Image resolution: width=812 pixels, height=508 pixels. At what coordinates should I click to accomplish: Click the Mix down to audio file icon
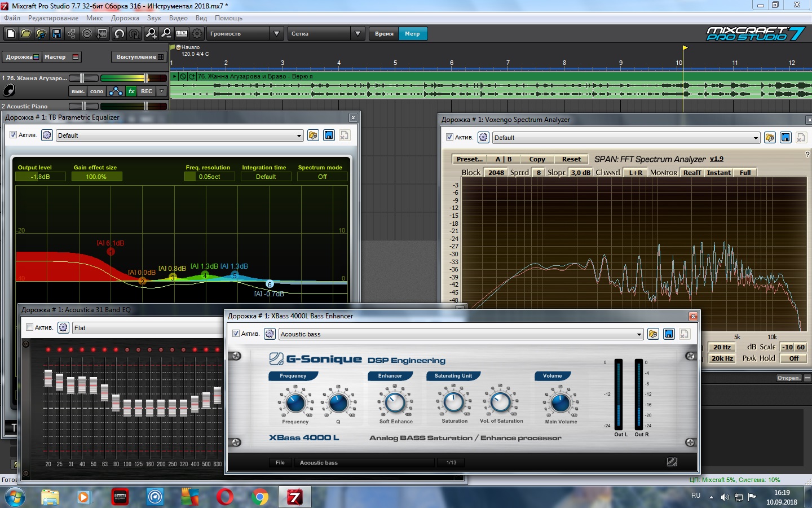click(x=102, y=34)
